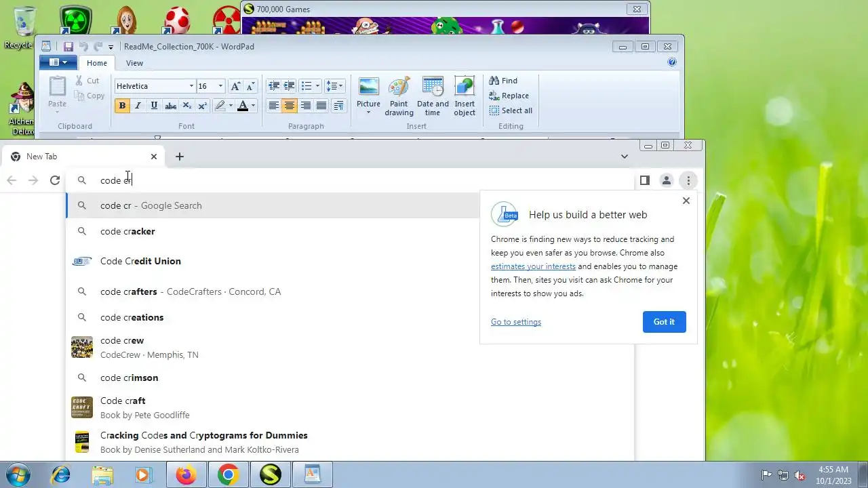Image resolution: width=868 pixels, height=488 pixels.
Task: Click Select all in WordPad
Action: click(x=511, y=110)
